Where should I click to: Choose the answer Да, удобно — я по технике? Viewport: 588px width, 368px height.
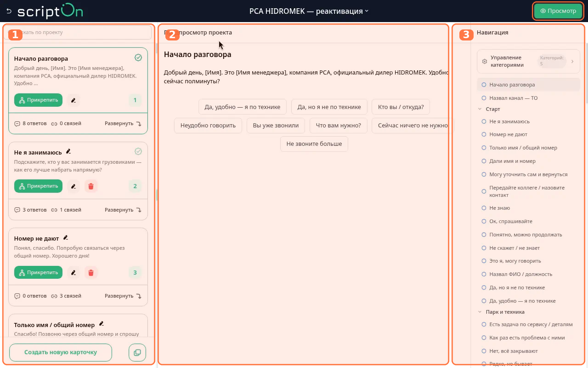coord(243,107)
